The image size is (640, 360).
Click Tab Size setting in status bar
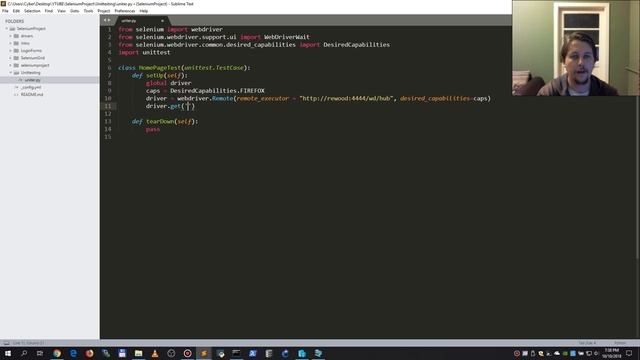587,343
